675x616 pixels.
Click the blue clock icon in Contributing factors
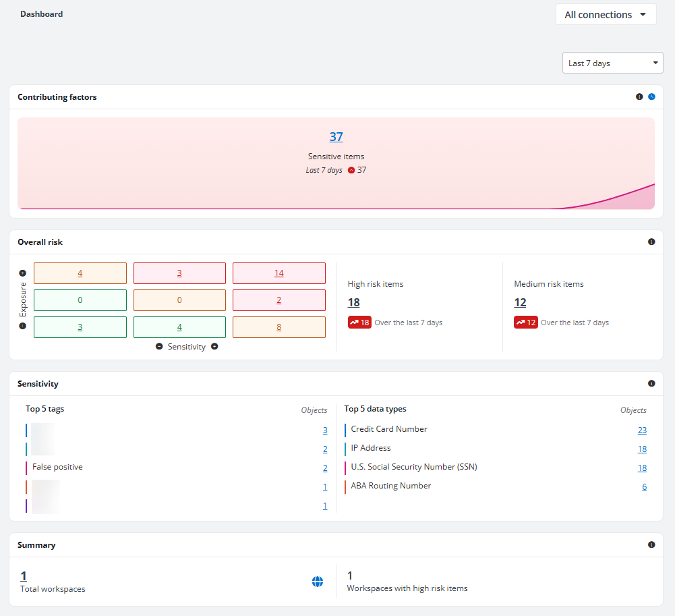[x=652, y=96]
